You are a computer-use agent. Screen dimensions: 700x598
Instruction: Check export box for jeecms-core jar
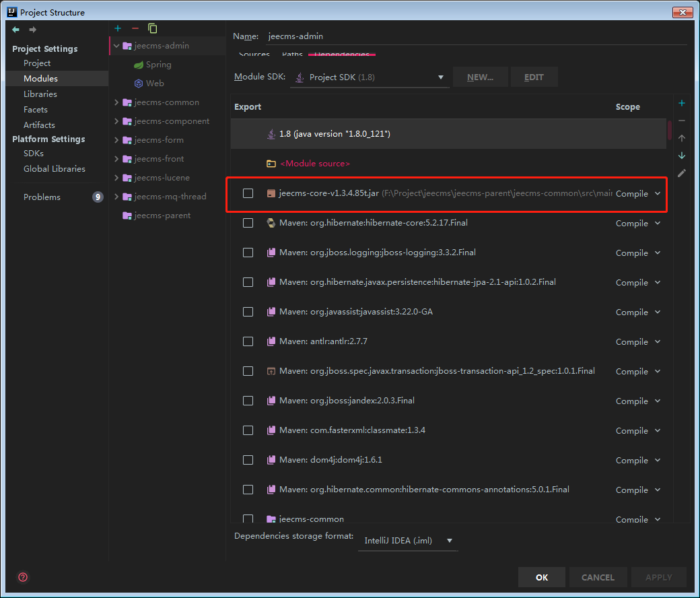[x=248, y=193]
